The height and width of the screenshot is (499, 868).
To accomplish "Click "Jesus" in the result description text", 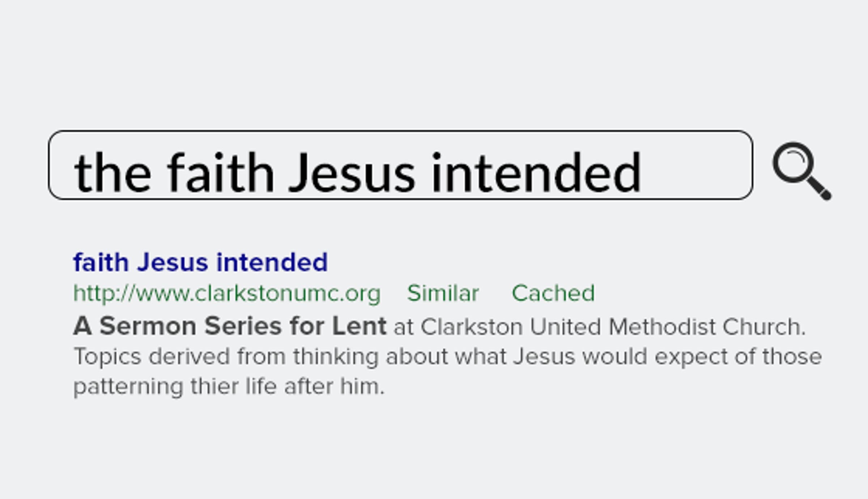I will (x=544, y=357).
